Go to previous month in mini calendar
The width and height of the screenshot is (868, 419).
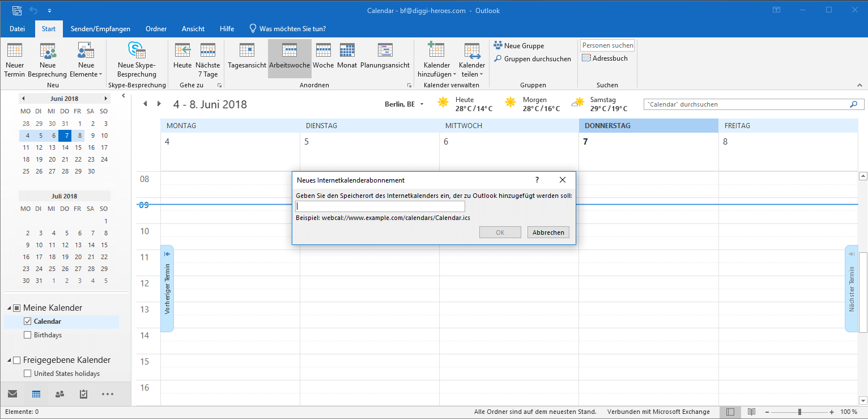tap(23, 99)
